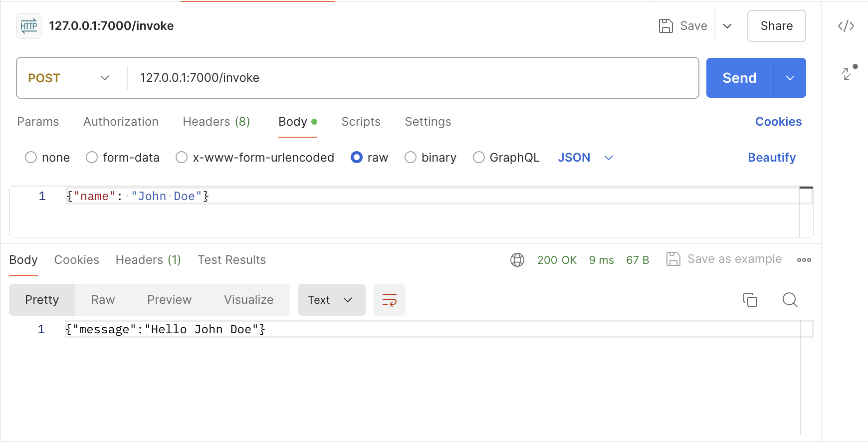Viewport: 868px width, 442px height.
Task: Click the Save button label
Action: 693,26
